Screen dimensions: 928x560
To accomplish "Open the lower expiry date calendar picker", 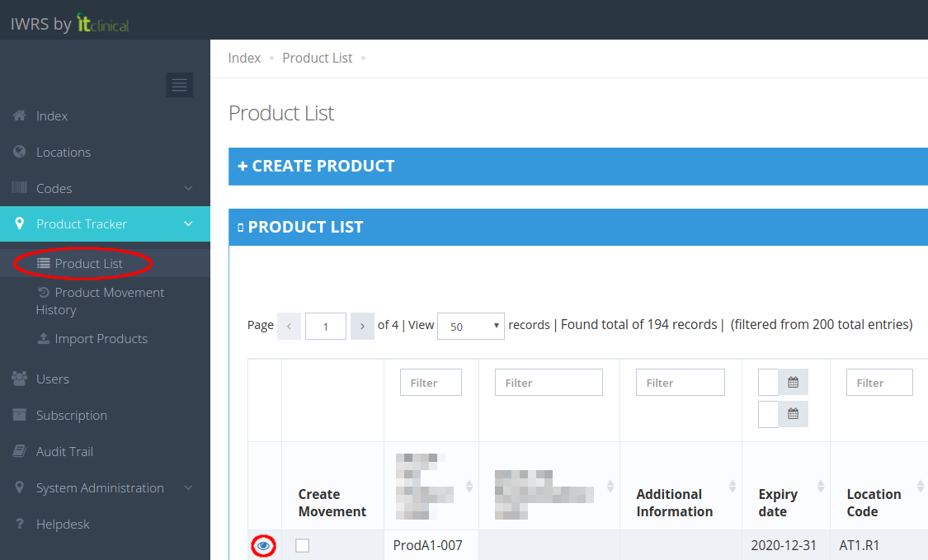I will pyautogui.click(x=793, y=414).
